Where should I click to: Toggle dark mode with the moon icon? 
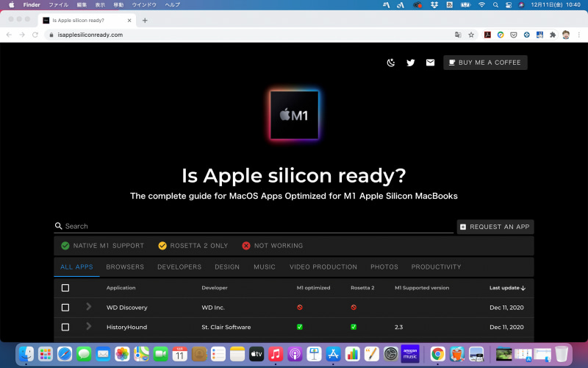point(391,63)
